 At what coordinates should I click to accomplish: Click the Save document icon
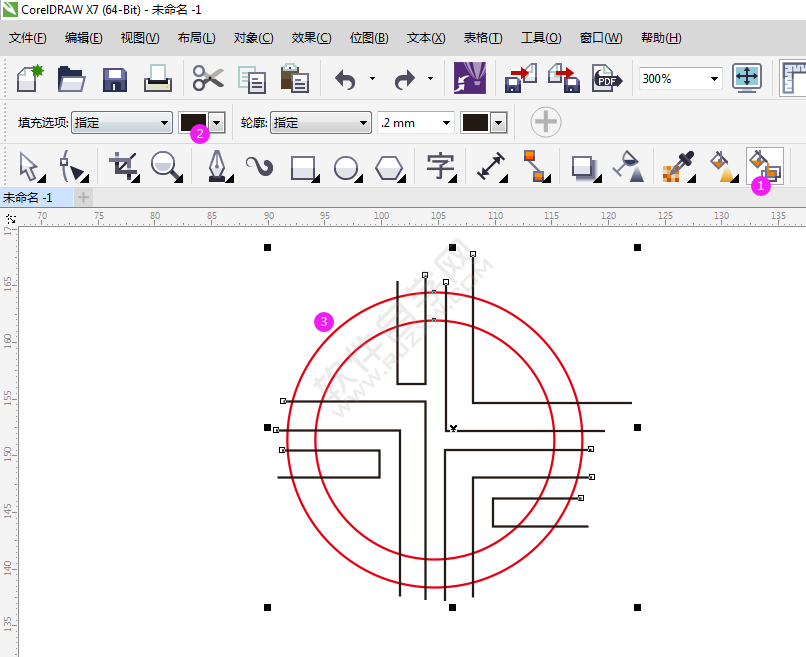pyautogui.click(x=115, y=77)
